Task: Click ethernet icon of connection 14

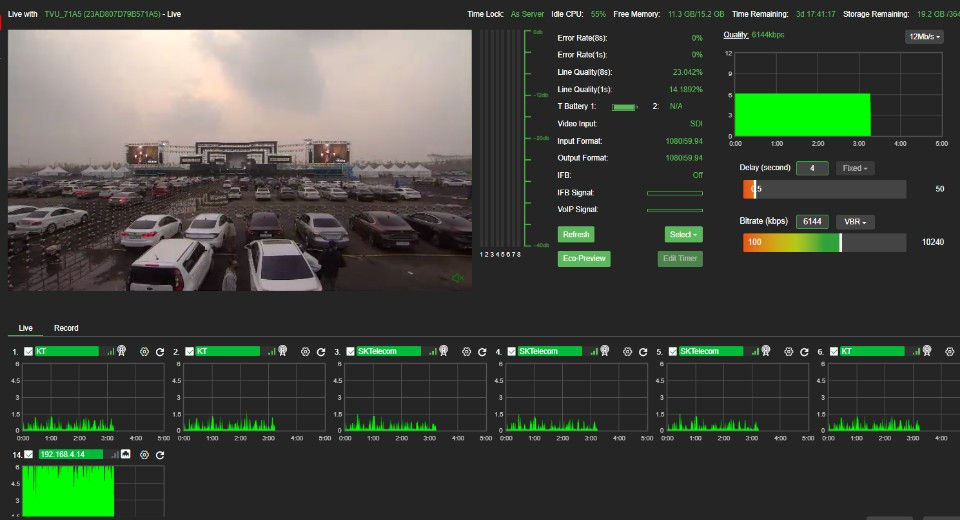Action: pos(126,454)
